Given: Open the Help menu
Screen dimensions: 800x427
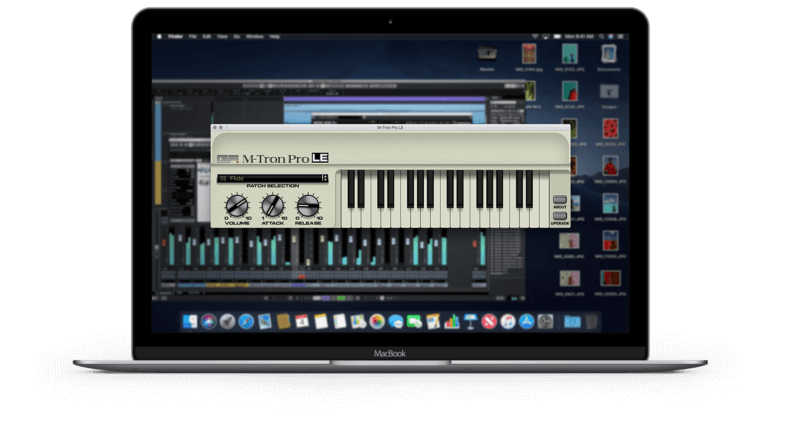Looking at the screenshot, I should pyautogui.click(x=274, y=37).
